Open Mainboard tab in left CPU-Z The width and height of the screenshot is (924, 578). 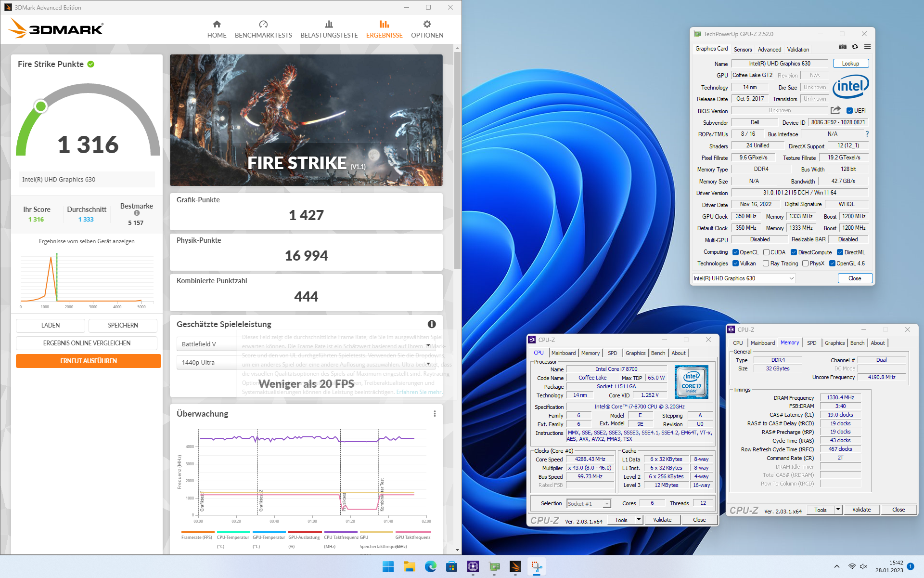point(564,353)
